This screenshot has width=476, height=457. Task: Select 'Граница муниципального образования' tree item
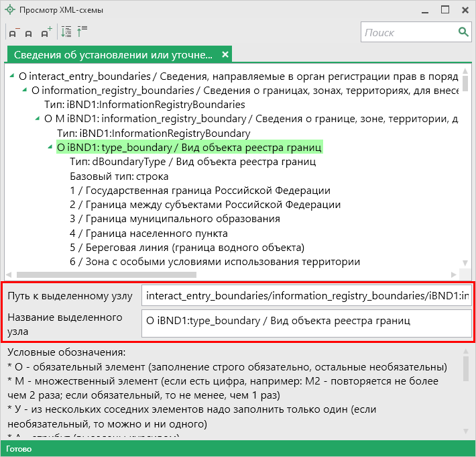pos(174,219)
